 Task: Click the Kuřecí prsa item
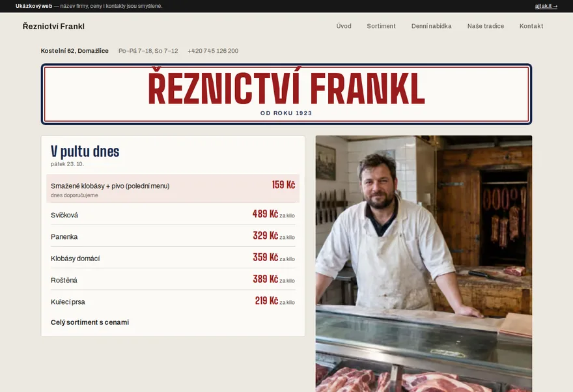pyautogui.click(x=68, y=302)
